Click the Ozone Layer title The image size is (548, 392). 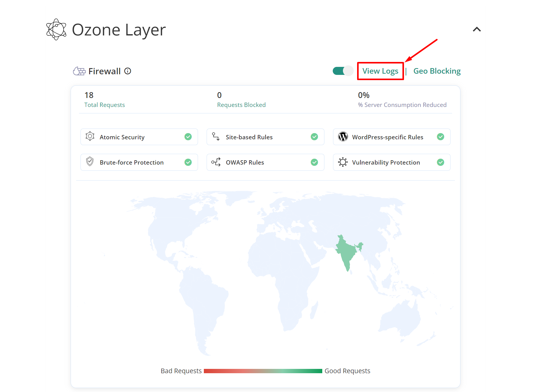[119, 30]
